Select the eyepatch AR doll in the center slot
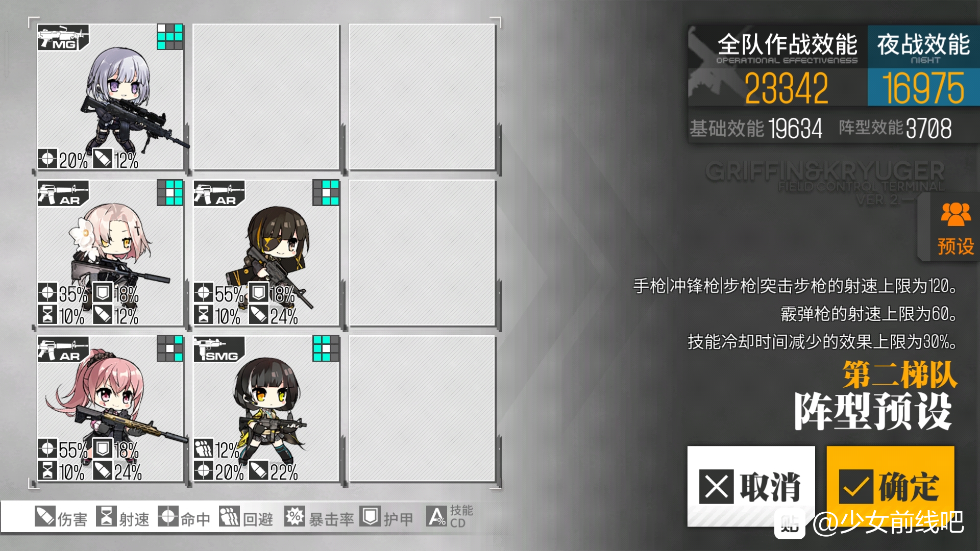 pyautogui.click(x=266, y=253)
